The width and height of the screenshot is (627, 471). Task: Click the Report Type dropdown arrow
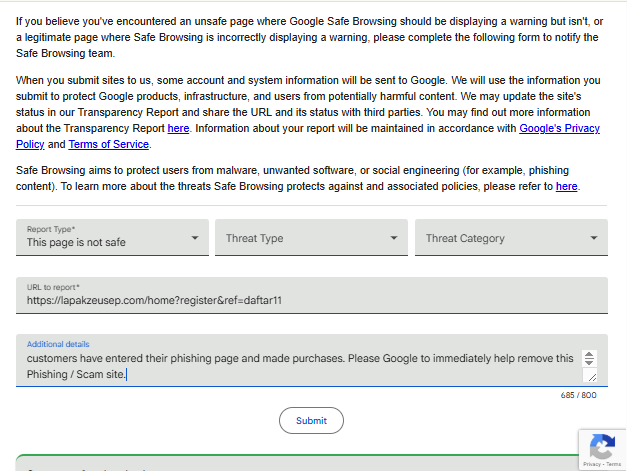pyautogui.click(x=195, y=238)
